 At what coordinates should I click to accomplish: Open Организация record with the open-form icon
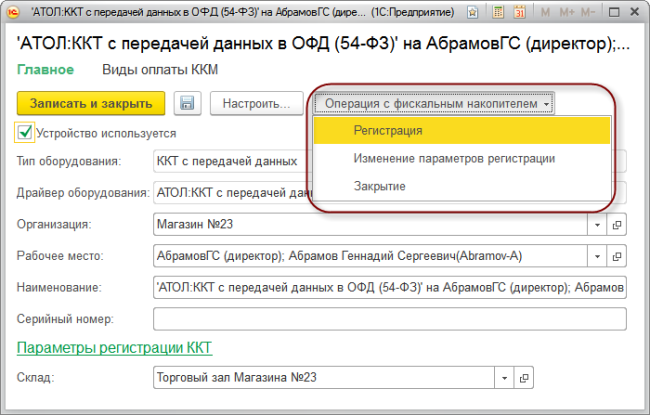click(616, 225)
